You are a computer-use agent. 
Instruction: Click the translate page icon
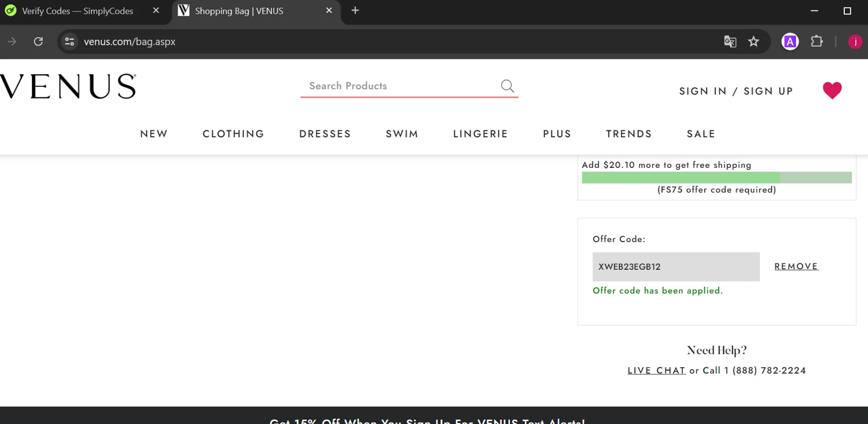tap(730, 42)
